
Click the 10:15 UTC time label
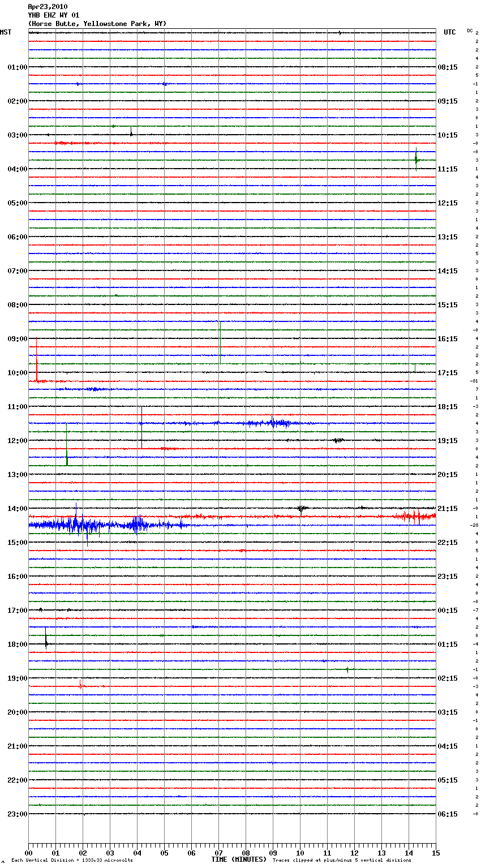(448, 135)
